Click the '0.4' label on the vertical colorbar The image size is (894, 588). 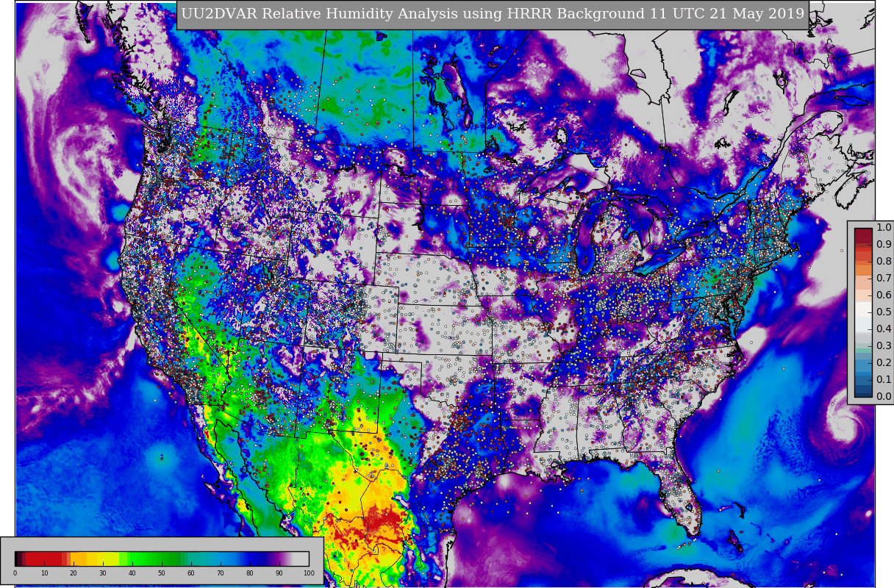click(x=884, y=329)
